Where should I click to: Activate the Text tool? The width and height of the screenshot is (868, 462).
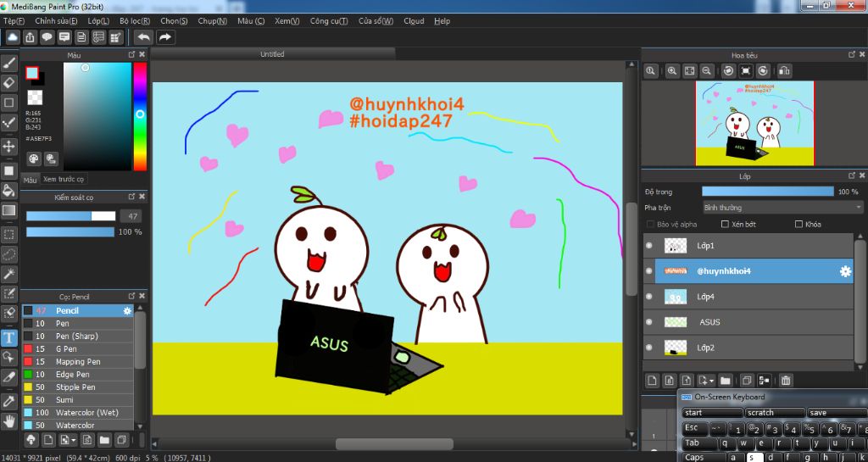[x=8, y=337]
